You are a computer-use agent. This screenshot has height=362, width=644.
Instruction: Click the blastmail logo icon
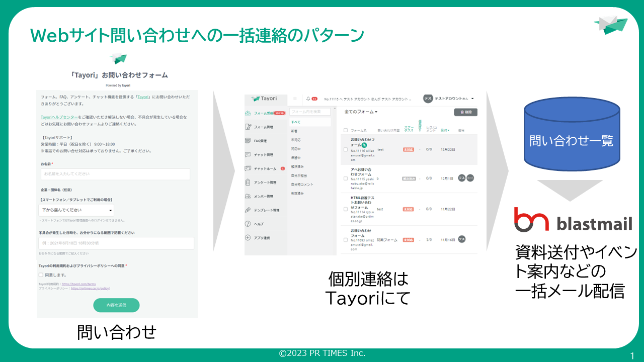[532, 219]
